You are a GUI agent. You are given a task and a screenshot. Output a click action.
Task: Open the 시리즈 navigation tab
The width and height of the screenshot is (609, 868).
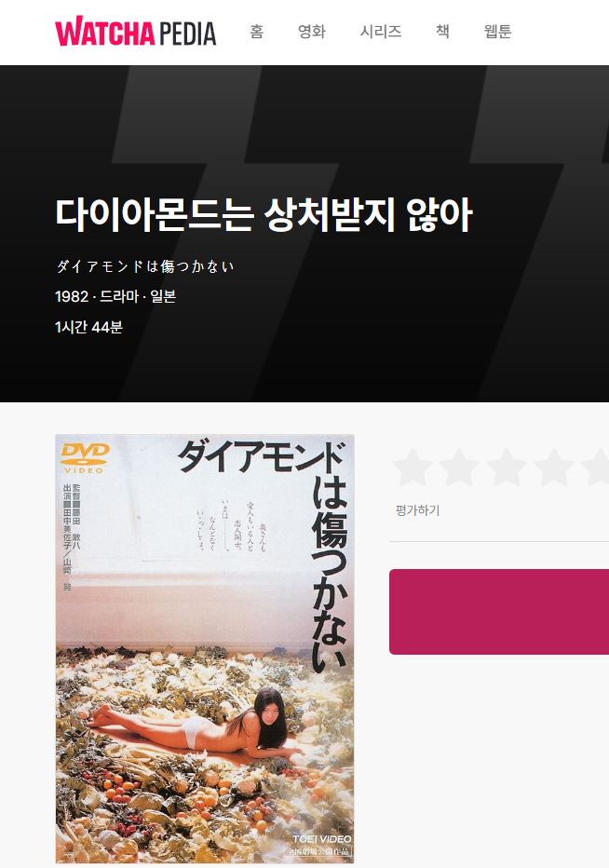(380, 32)
